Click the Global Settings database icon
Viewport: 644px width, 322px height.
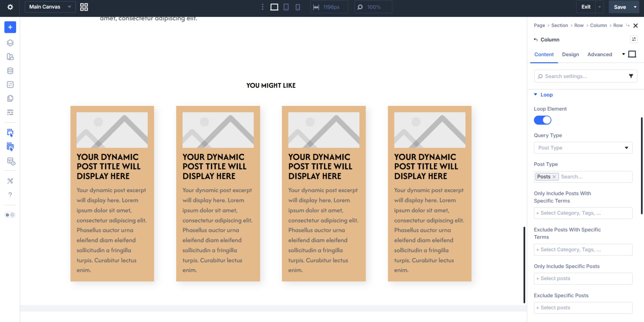tap(10, 70)
